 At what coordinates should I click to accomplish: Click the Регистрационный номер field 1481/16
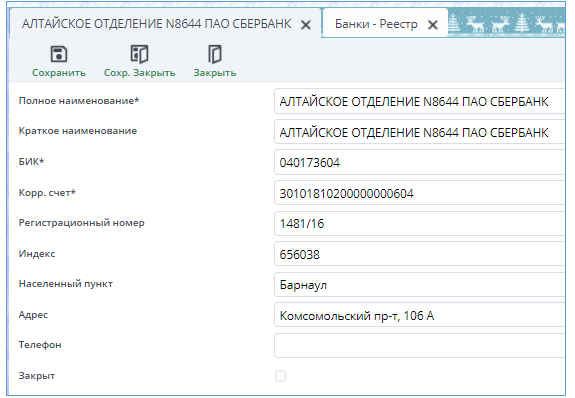(420, 223)
